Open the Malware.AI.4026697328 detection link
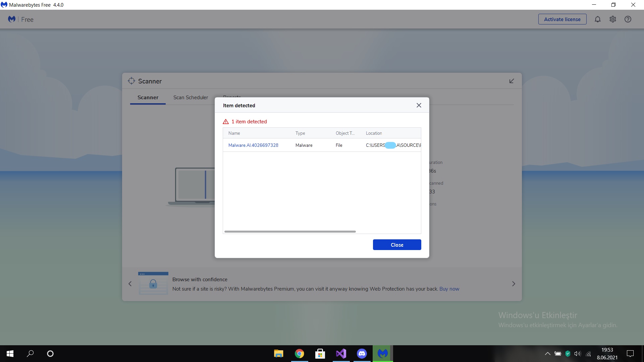Image resolution: width=644 pixels, height=362 pixels. 253,145
